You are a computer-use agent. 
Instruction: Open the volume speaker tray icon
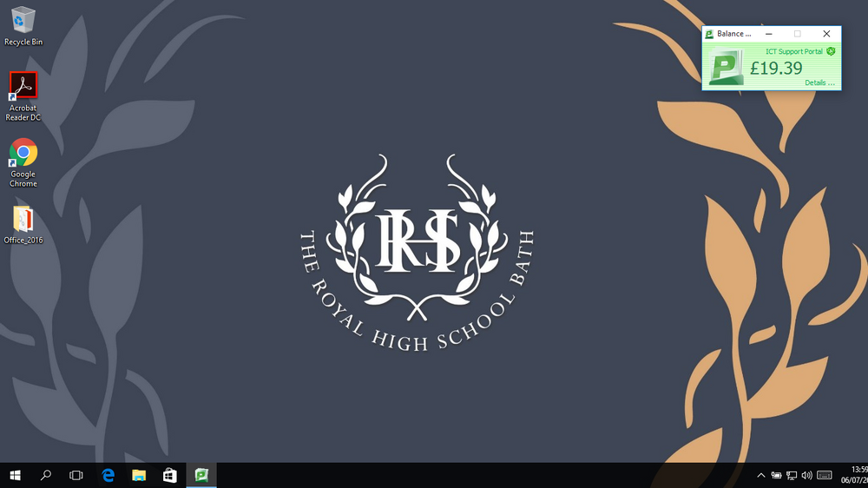point(807,475)
